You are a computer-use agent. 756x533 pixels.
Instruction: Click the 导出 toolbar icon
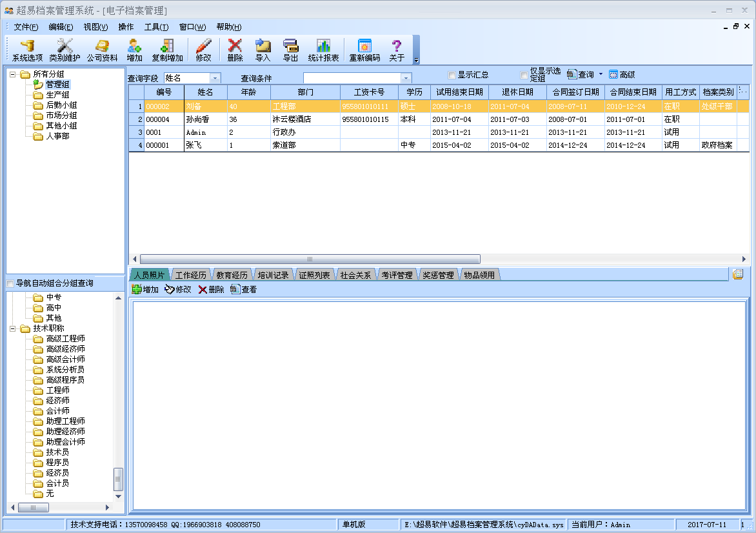coord(290,50)
